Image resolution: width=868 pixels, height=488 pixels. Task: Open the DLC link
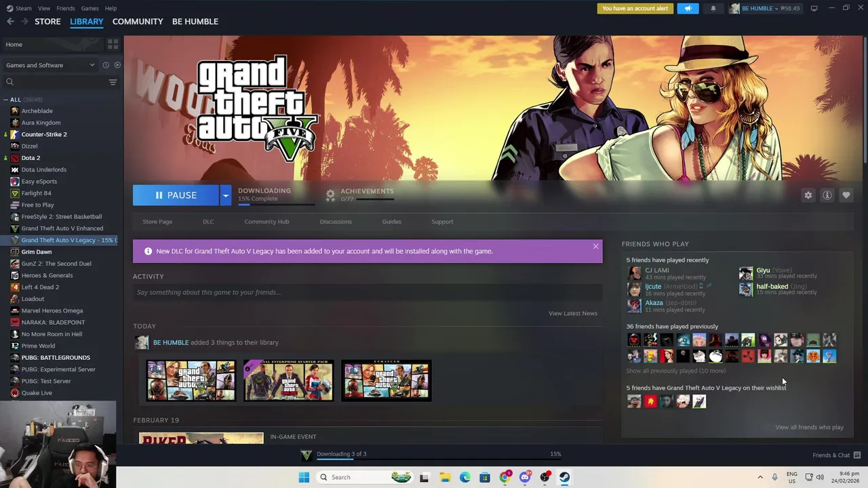point(208,222)
